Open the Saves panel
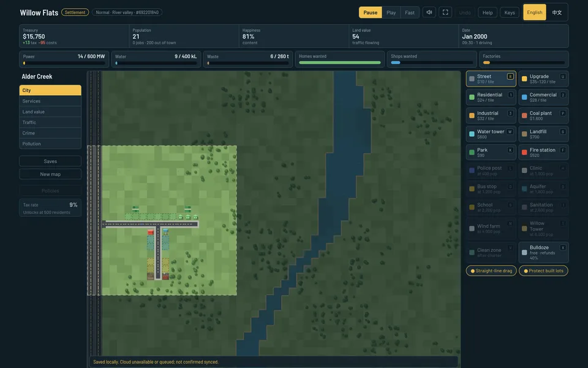Screen dimensions: 588x368 click(x=50, y=161)
